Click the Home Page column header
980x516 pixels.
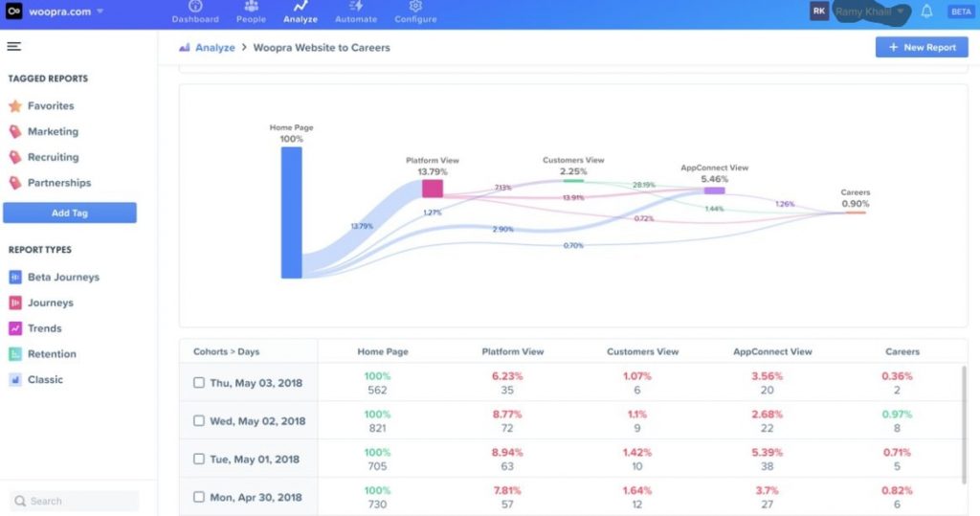pos(383,351)
